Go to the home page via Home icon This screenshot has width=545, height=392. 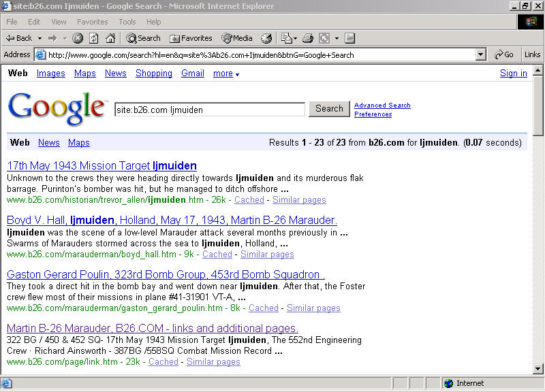110,38
